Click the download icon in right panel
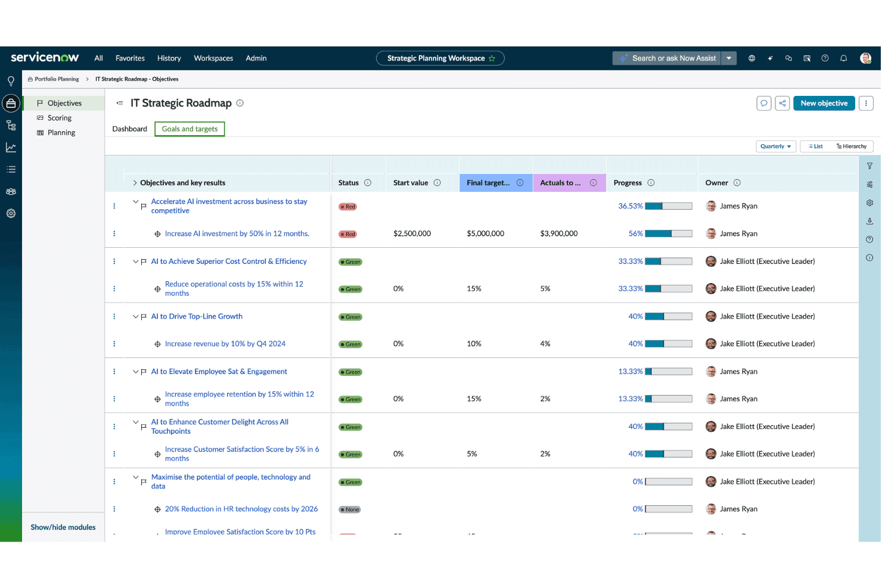882x588 pixels. [869, 221]
